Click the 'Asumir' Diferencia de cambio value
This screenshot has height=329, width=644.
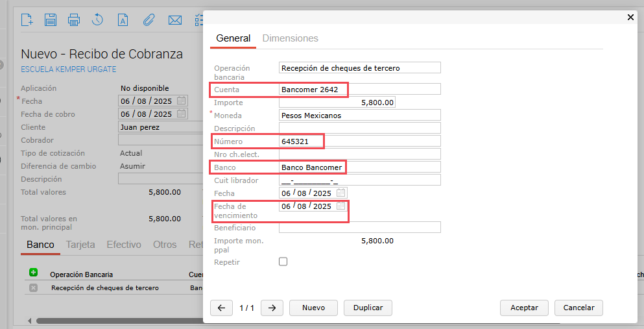pos(132,166)
